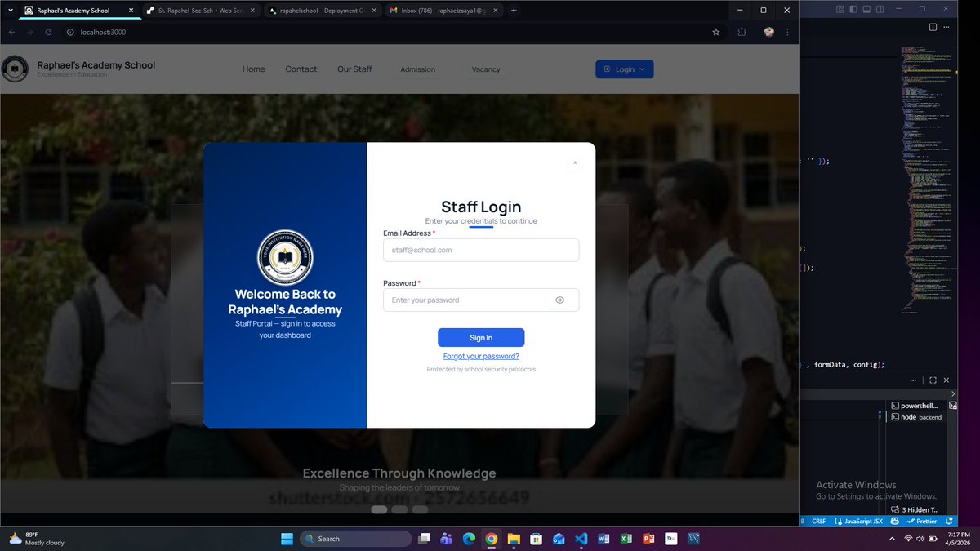Screen dimensions: 980x551
Task: Select the node backend terminal entry
Action: coord(915,417)
